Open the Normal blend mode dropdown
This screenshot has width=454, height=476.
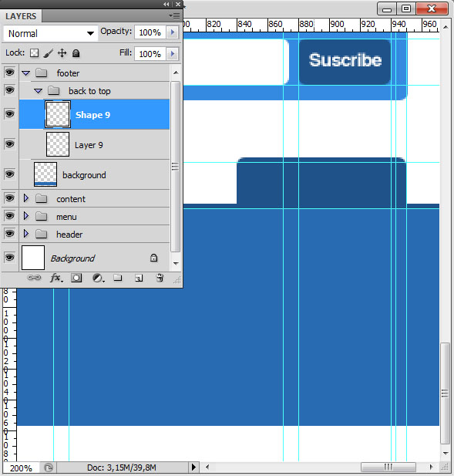51,33
